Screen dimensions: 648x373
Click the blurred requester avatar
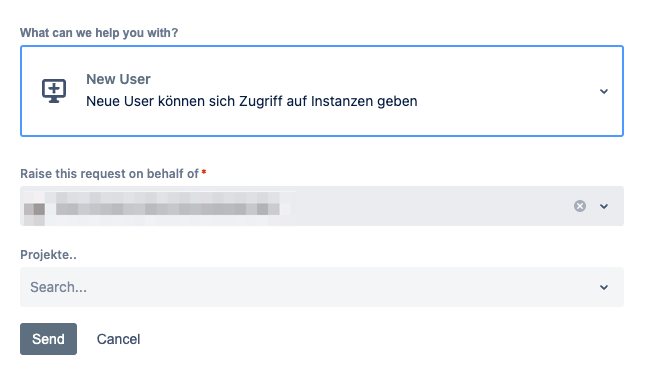coord(34,209)
